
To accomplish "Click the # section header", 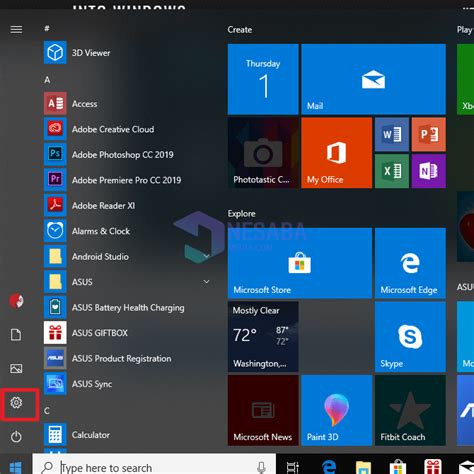I will (47, 28).
